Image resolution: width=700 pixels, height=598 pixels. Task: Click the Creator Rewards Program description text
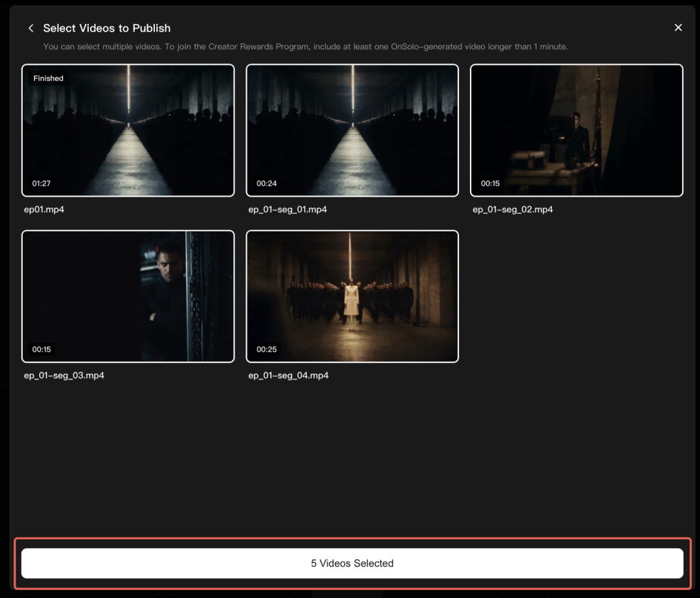click(x=305, y=47)
